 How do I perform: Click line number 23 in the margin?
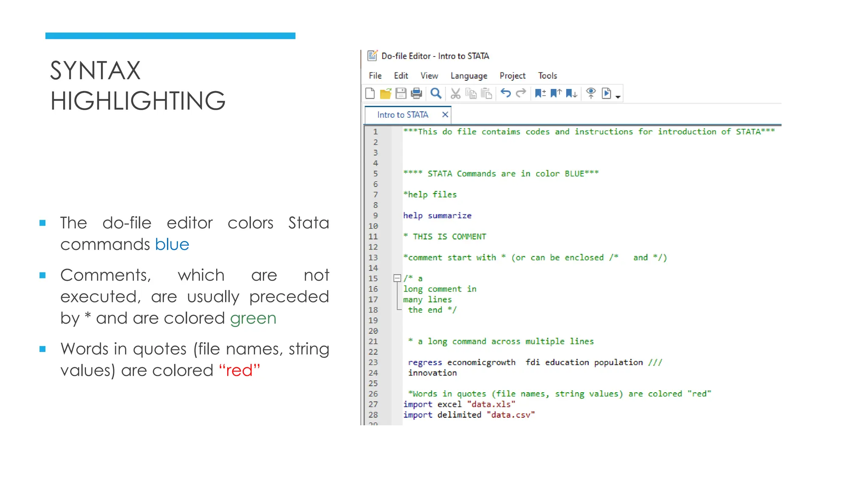pyautogui.click(x=373, y=362)
